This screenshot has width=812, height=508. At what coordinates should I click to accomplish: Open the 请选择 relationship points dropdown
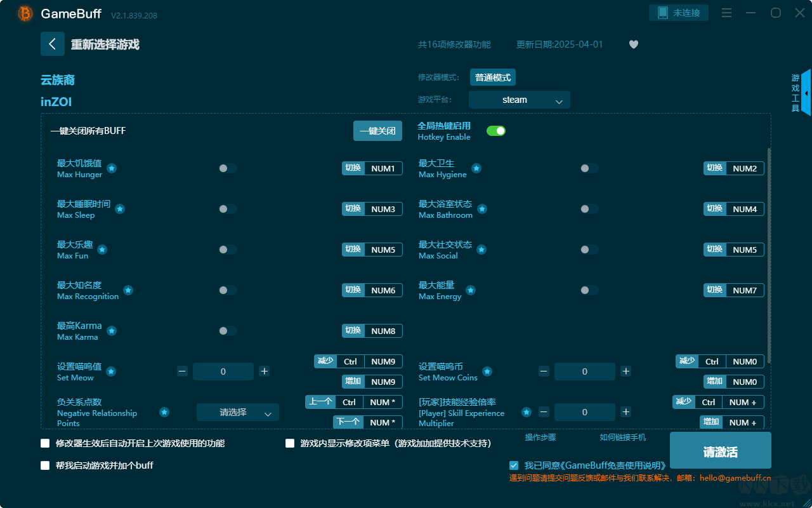pyautogui.click(x=237, y=412)
